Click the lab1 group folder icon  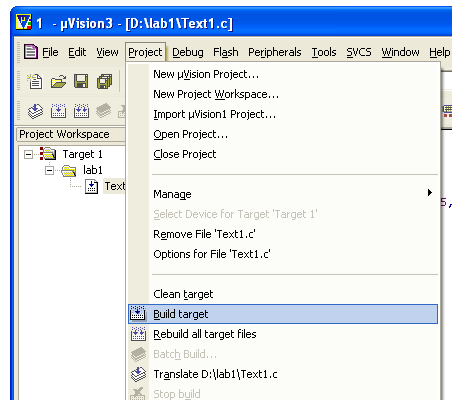[68, 170]
